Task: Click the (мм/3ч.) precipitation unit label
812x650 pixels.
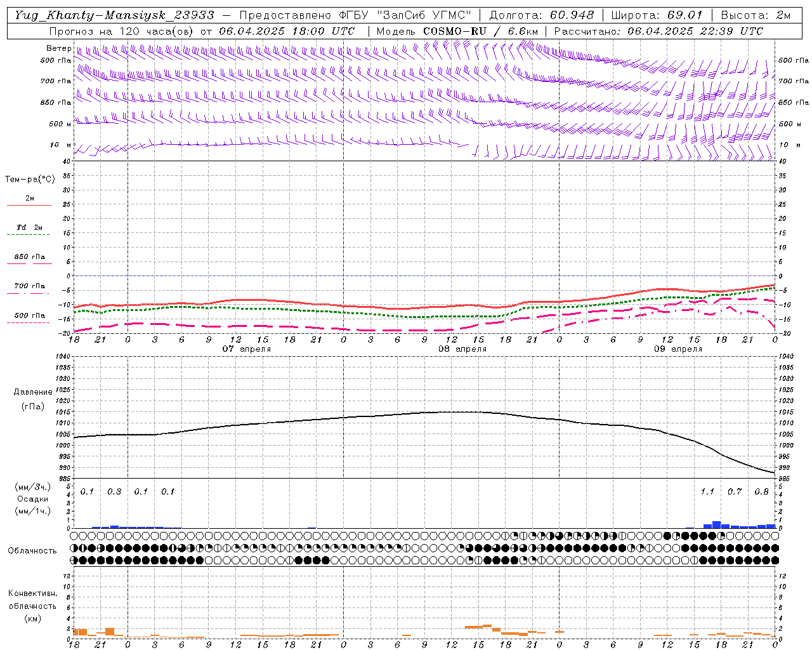Action: click(x=33, y=487)
